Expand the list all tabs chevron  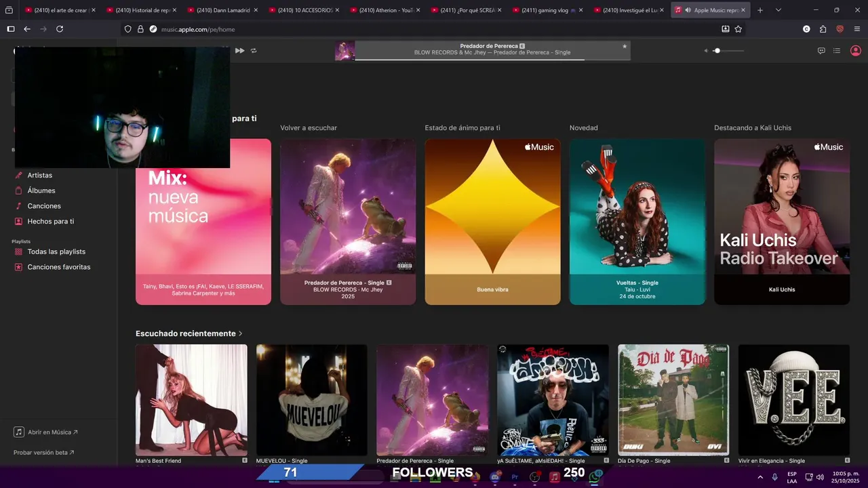pos(778,10)
